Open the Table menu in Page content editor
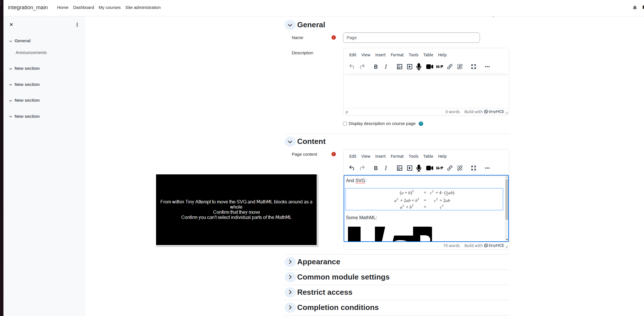Viewport: 644px width, 316px height. 428,156
